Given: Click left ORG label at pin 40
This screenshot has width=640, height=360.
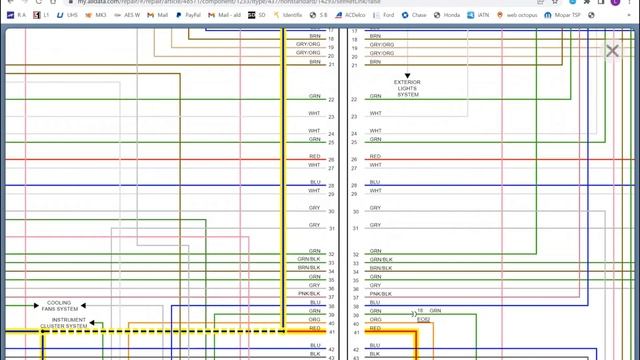Looking at the screenshot, I should 314,320.
